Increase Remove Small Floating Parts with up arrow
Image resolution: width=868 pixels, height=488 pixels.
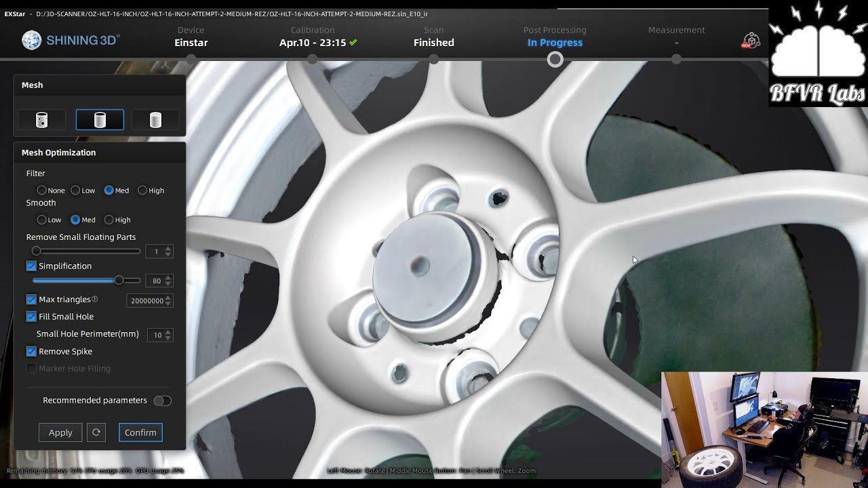(x=168, y=249)
